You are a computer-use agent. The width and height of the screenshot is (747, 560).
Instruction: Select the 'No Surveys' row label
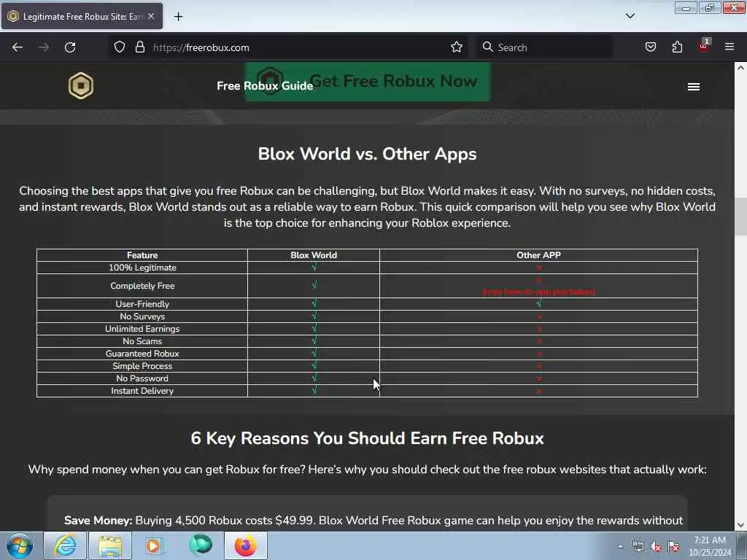coord(142,316)
